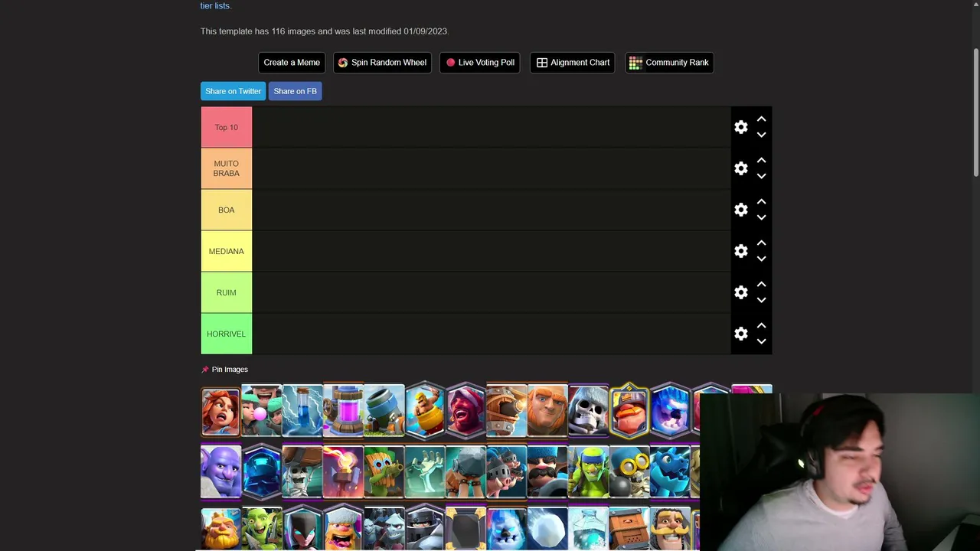Choose the Dart Goblin card
This screenshot has height=551, width=980.
click(x=384, y=472)
